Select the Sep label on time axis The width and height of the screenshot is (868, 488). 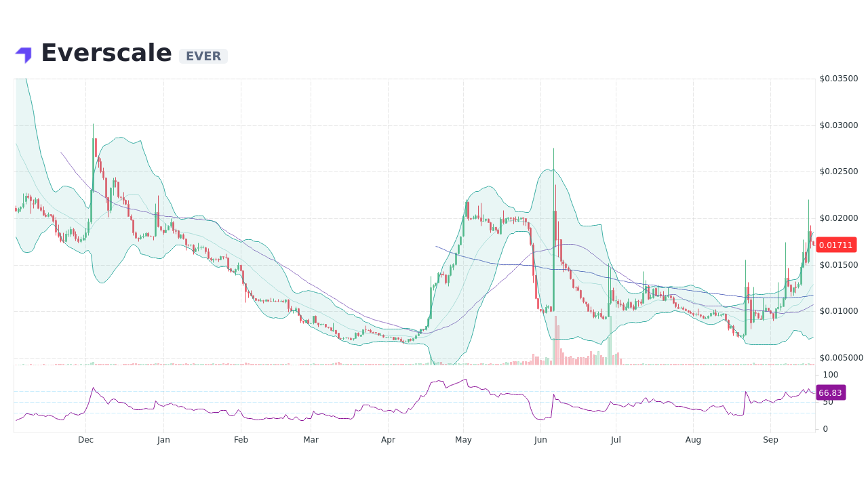(x=770, y=440)
